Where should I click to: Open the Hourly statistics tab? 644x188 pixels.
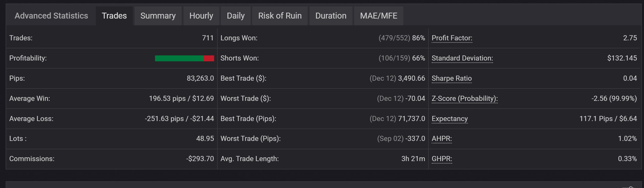pos(201,16)
